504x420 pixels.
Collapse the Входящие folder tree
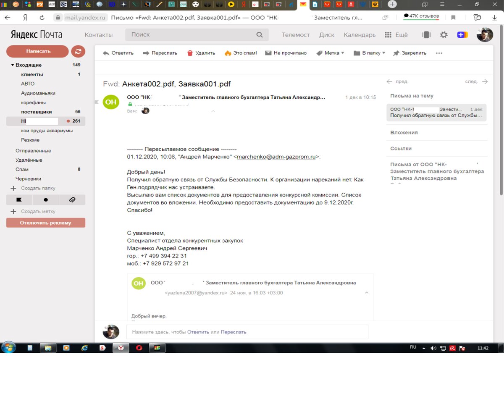point(13,65)
